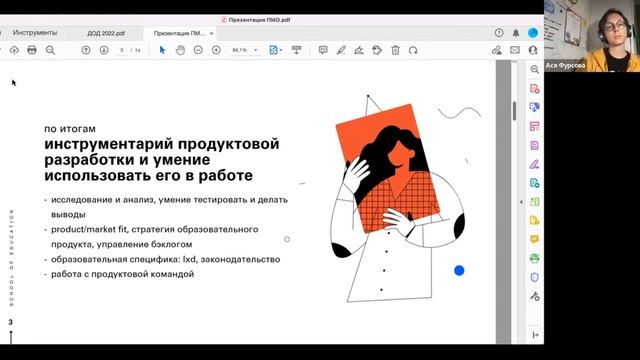Switch to the ДОД 2022.pdf tab

click(x=106, y=33)
